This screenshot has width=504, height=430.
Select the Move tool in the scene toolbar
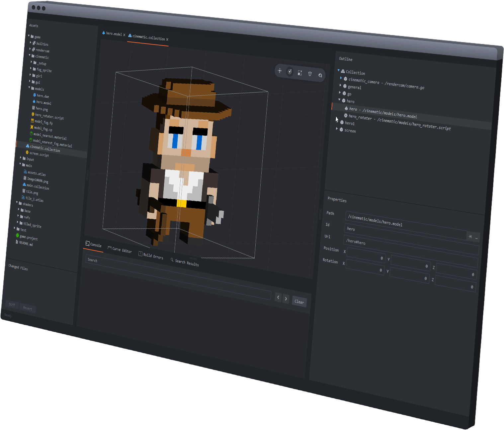pos(280,71)
